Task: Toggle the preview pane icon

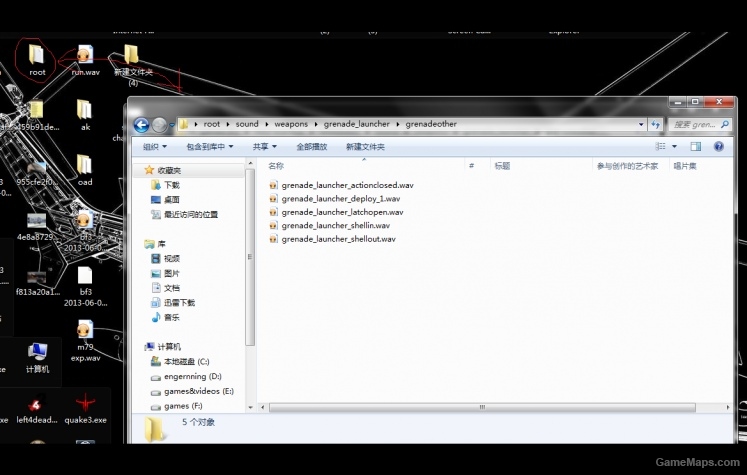Action: click(696, 146)
